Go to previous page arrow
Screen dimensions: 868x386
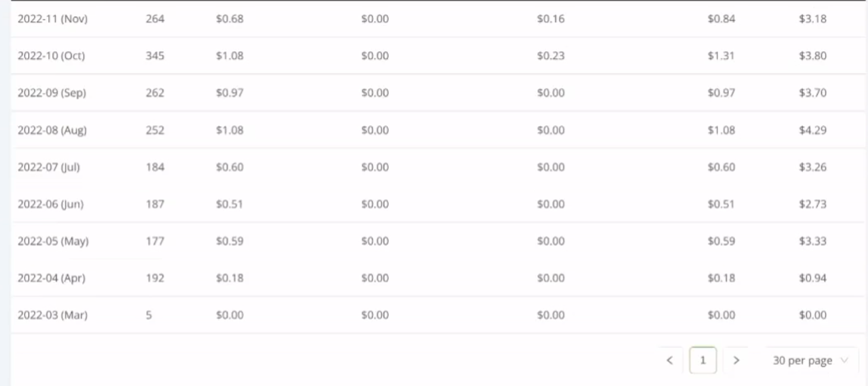point(670,360)
